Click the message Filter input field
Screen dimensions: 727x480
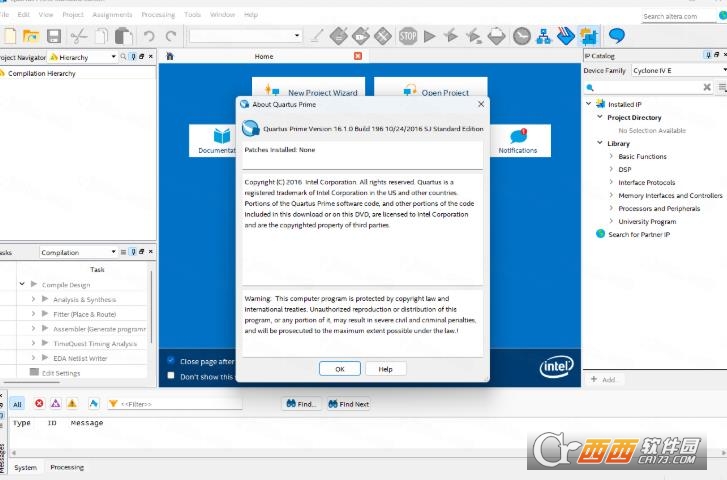coord(180,404)
